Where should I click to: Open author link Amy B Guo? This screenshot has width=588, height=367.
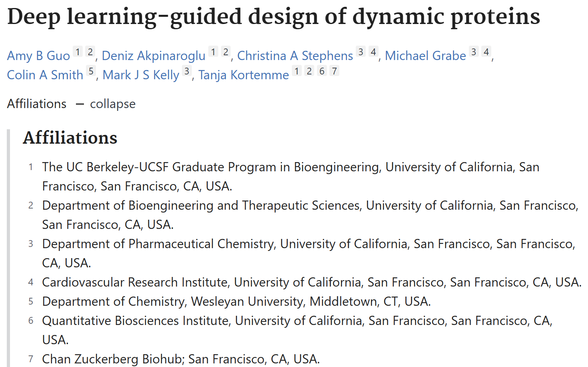39,56
